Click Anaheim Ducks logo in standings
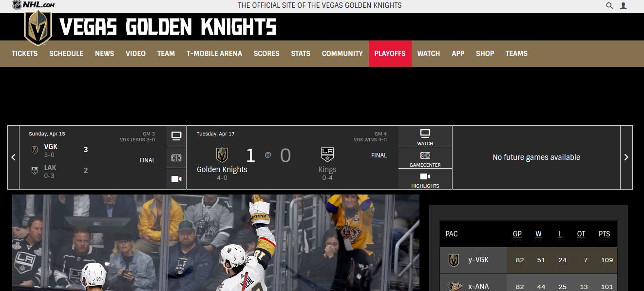This screenshot has height=291, width=644. click(454, 286)
